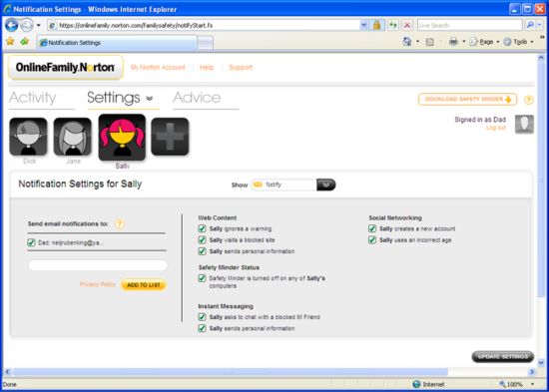Viewport: 549px width, 392px height.
Task: Switch to the Advice tab
Action: [197, 98]
